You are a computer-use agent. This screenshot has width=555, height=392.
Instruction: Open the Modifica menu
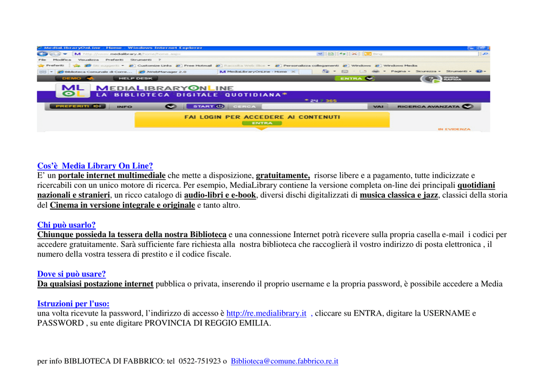pos(62,60)
